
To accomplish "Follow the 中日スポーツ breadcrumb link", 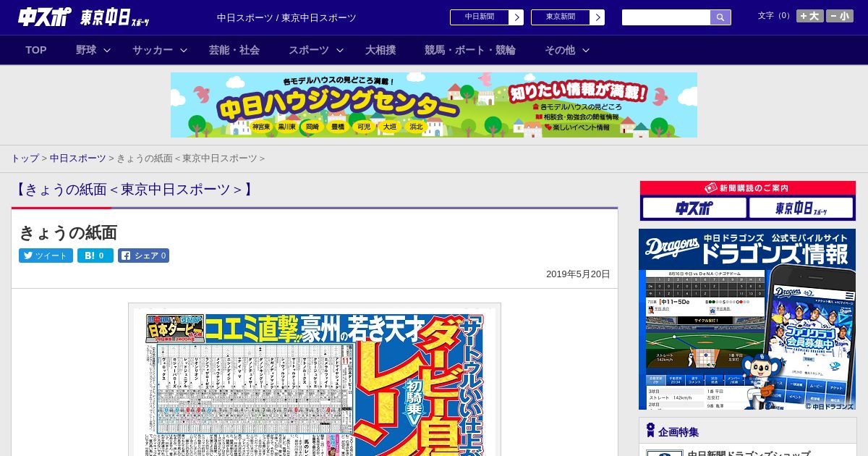I will pyautogui.click(x=78, y=159).
